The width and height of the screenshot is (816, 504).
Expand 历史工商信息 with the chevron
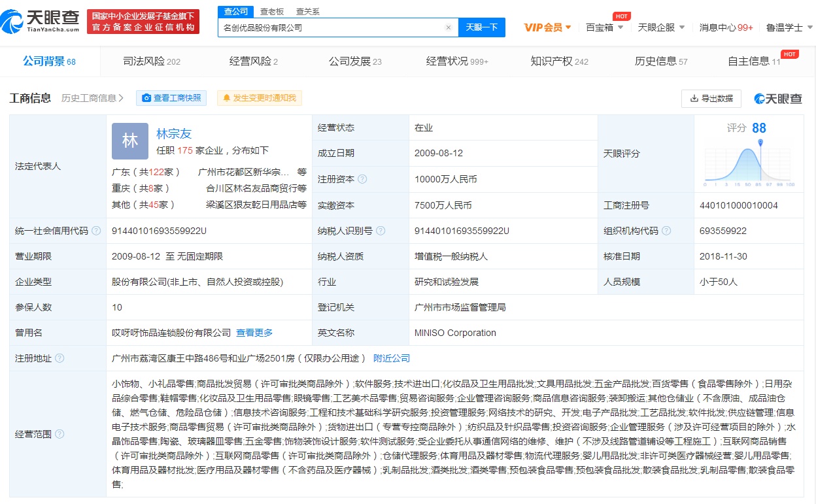pos(93,98)
